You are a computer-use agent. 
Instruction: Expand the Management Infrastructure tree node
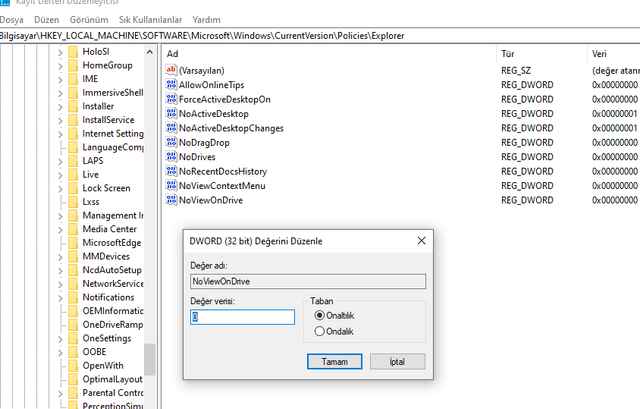tap(60, 216)
